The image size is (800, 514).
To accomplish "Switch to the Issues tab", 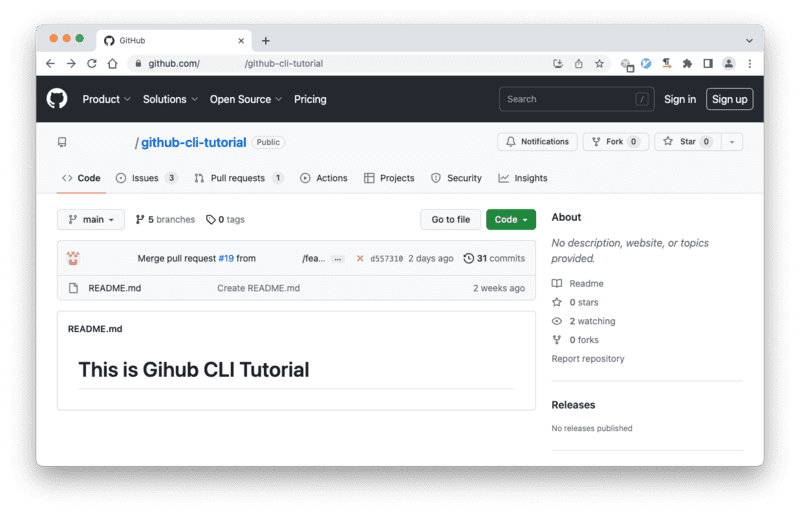I will (x=146, y=178).
